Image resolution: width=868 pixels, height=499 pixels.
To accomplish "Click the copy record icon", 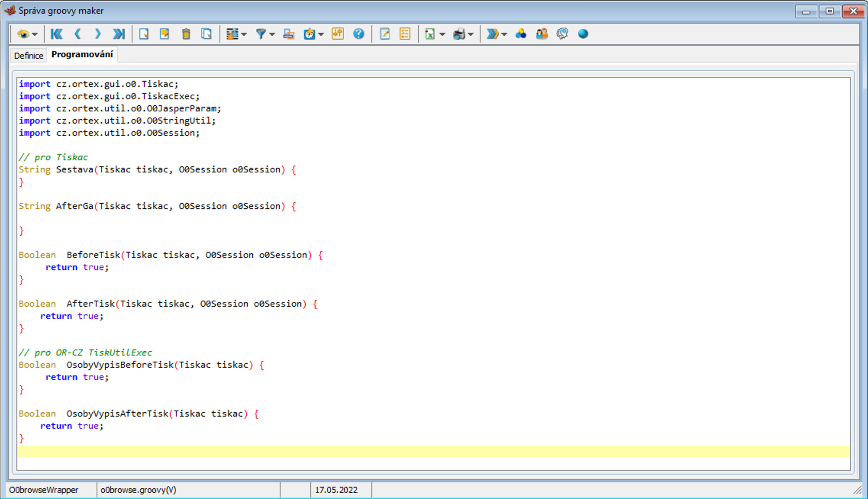I will 207,34.
